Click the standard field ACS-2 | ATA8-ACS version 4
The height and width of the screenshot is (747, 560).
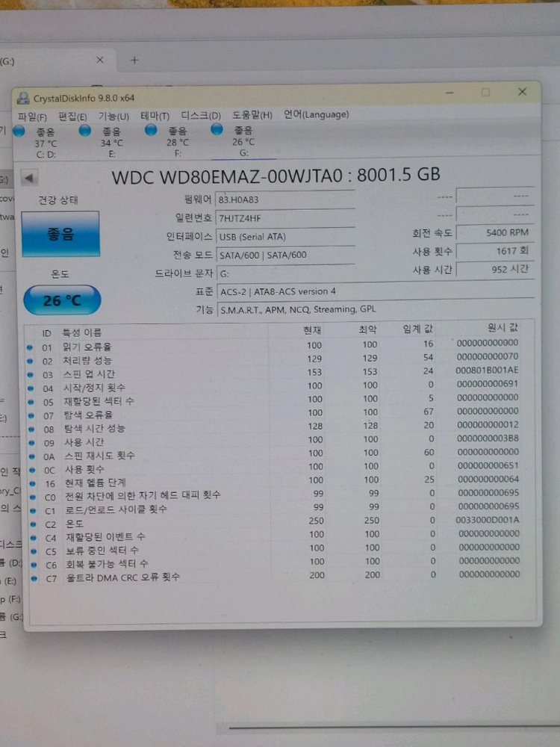point(376,291)
